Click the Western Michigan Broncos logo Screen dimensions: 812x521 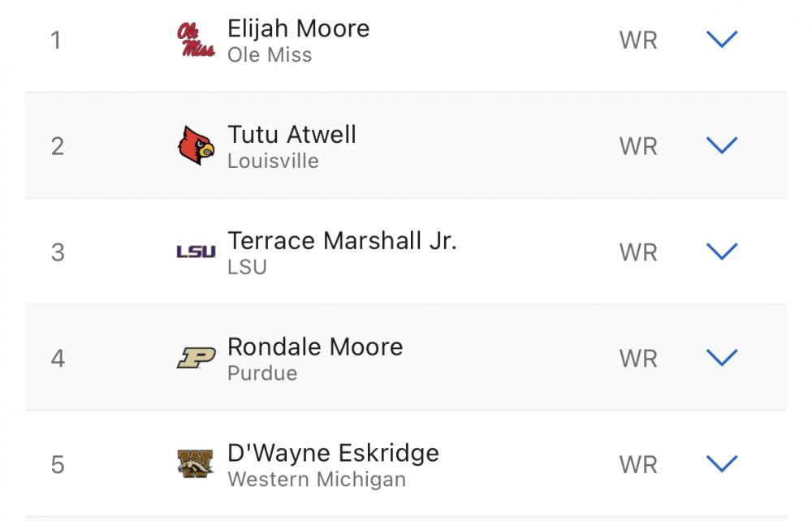click(x=196, y=464)
